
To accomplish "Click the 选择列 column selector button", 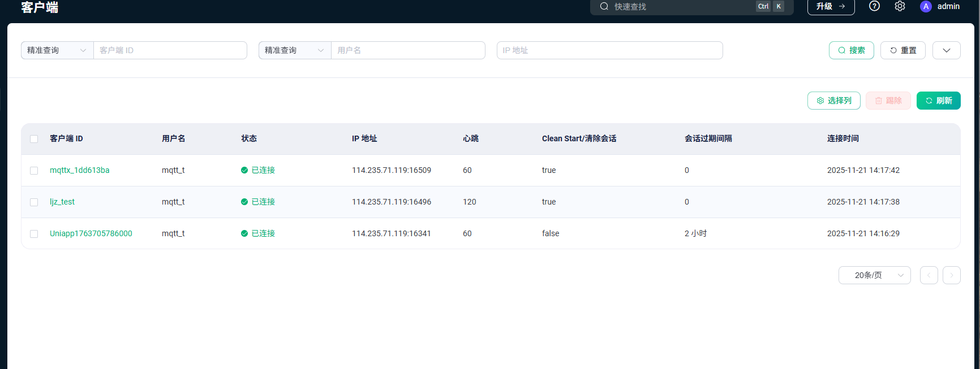I will [833, 101].
